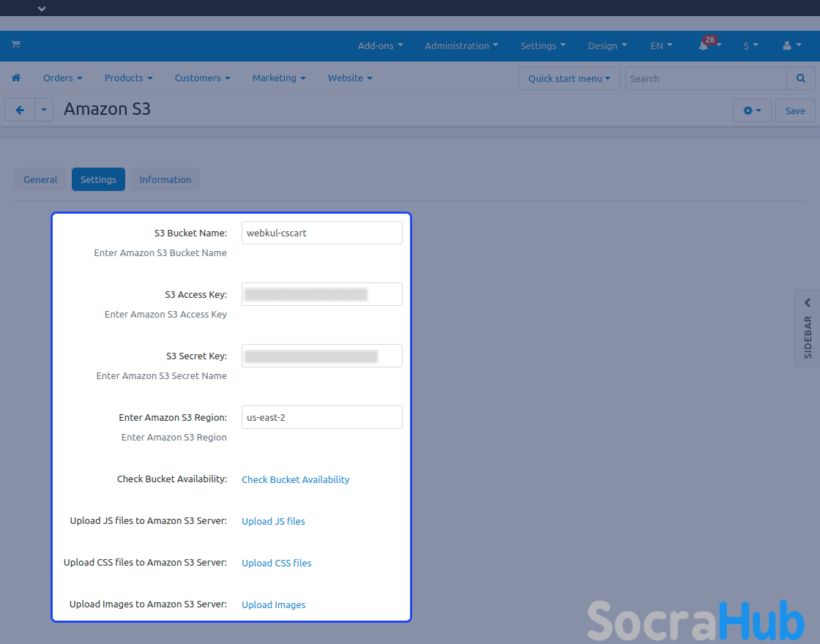
Task: Open the notifications bell
Action: [704, 45]
